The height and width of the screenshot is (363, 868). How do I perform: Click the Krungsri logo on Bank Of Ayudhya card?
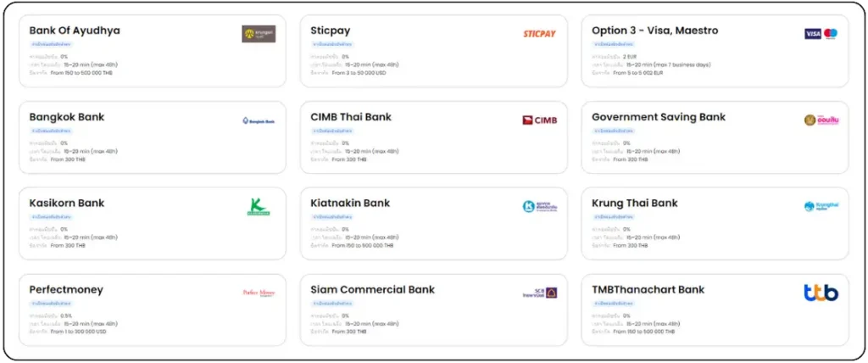258,34
